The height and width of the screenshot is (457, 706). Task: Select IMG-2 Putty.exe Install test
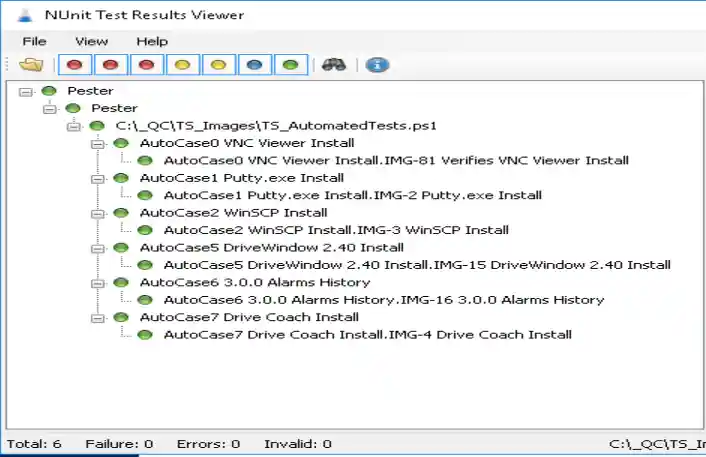tap(353, 195)
